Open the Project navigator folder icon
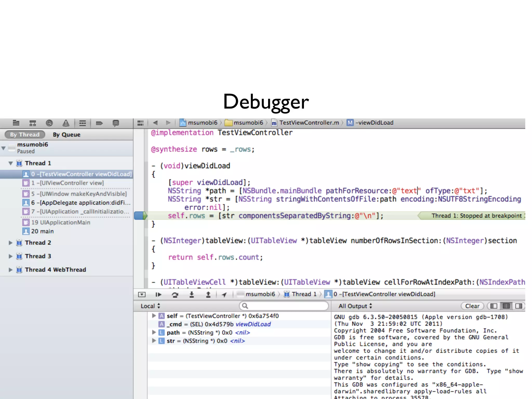This screenshot has width=532, height=399. tap(16, 123)
